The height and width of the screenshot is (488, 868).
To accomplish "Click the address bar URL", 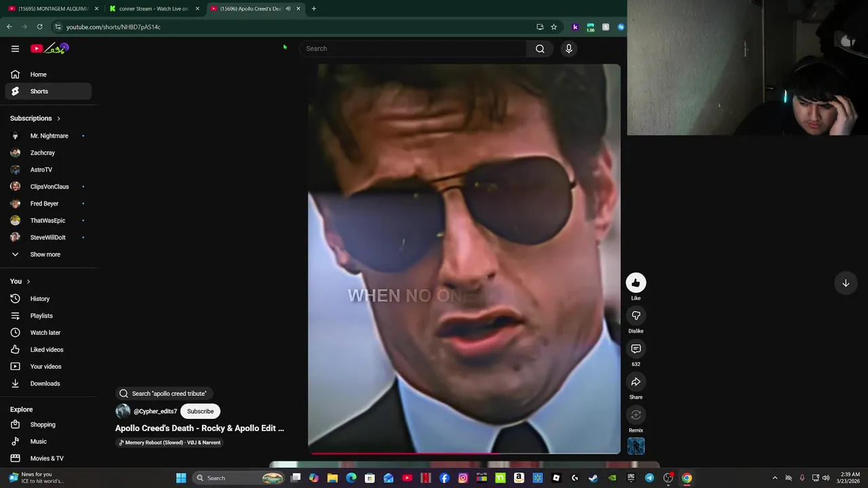I will coord(113,27).
